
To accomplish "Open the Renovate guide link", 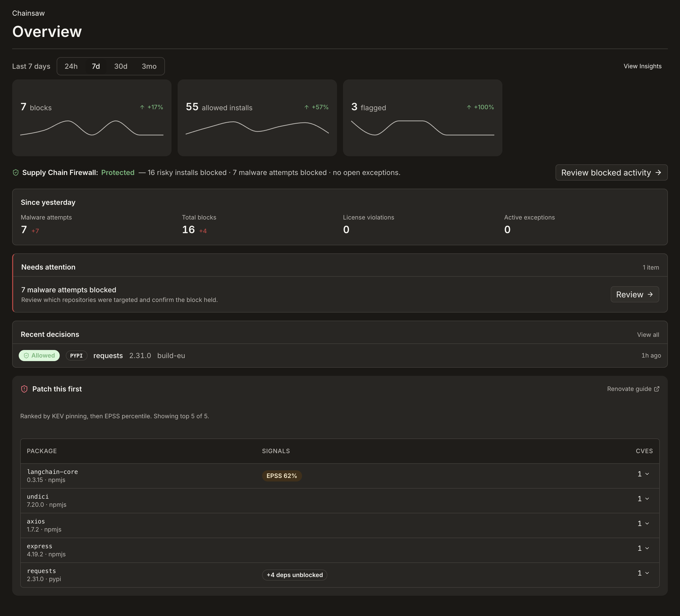I will 633,389.
